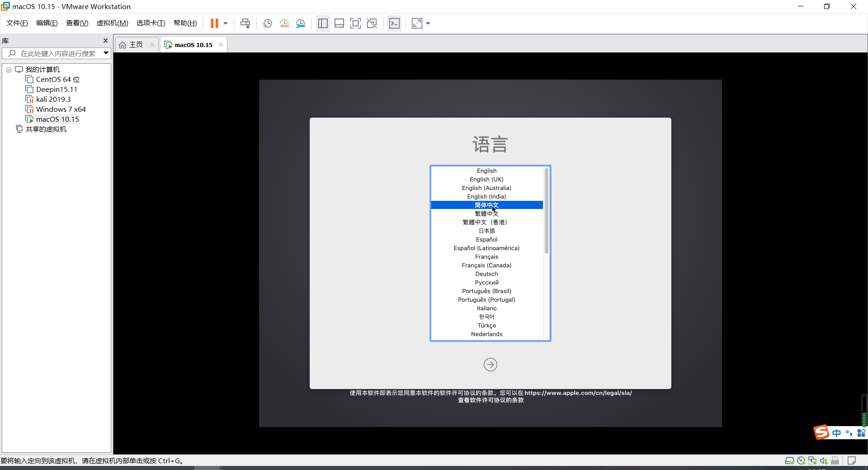
Task: Select Windows 7 x64 virtual machine
Action: click(61, 109)
